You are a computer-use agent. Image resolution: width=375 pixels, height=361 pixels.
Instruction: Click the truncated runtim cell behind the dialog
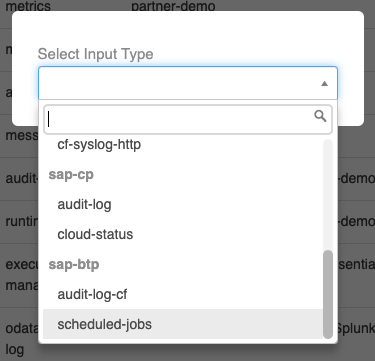coord(22,222)
